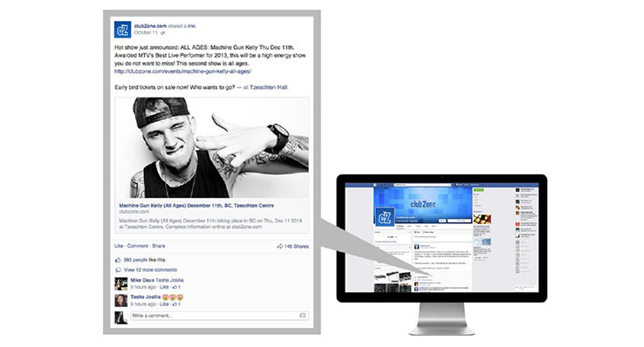Like the clubZone post
Image resolution: width=644 pixels, height=347 pixels.
119,246
